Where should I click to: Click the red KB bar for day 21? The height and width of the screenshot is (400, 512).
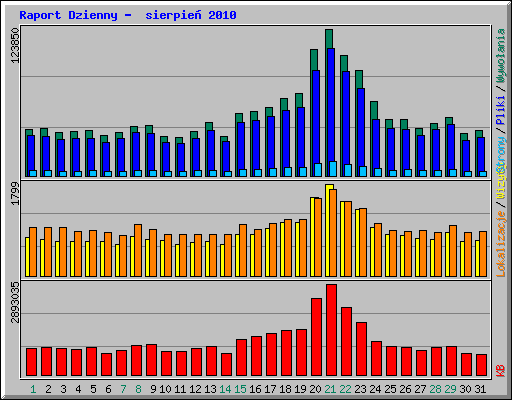(331, 330)
